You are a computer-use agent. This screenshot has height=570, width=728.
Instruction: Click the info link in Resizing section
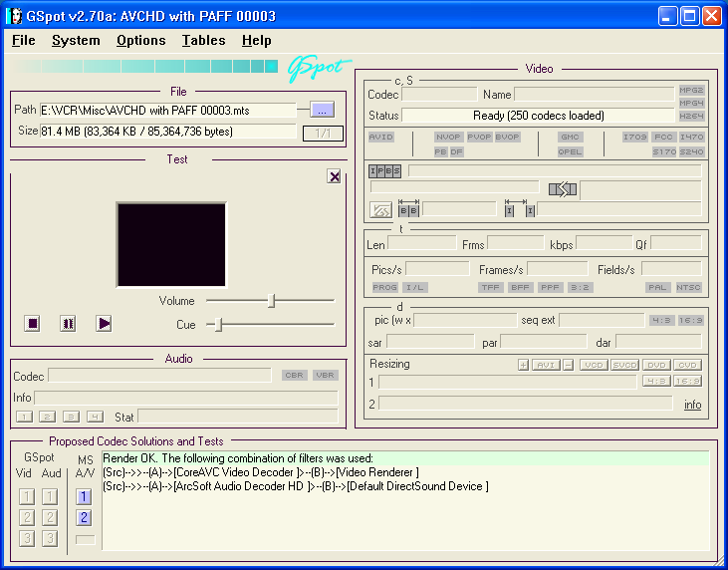[692, 405]
